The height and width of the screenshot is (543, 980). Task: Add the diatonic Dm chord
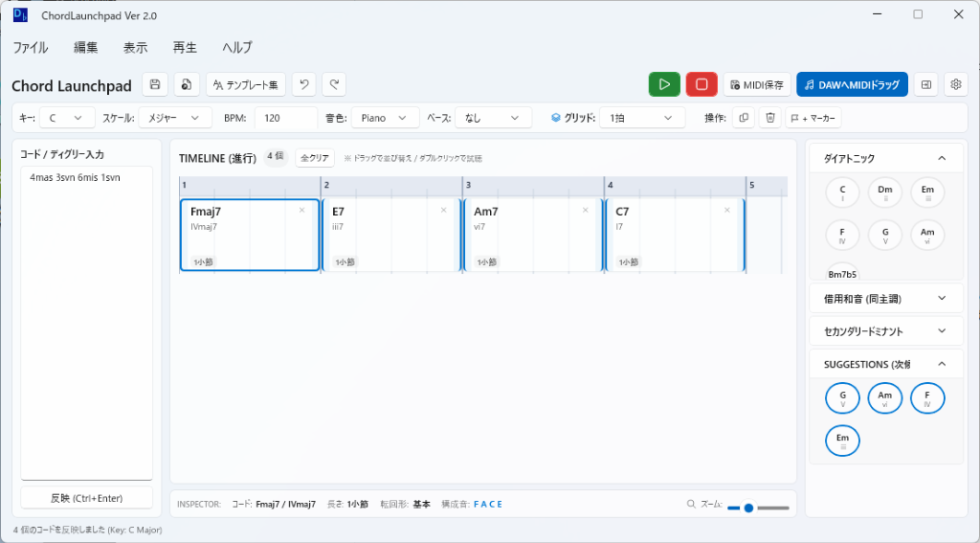885,192
